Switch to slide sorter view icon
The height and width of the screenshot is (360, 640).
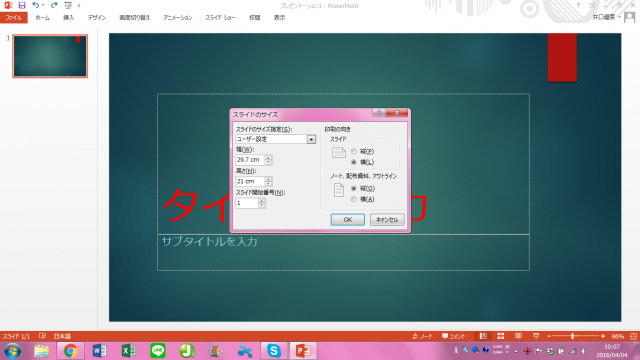500,336
